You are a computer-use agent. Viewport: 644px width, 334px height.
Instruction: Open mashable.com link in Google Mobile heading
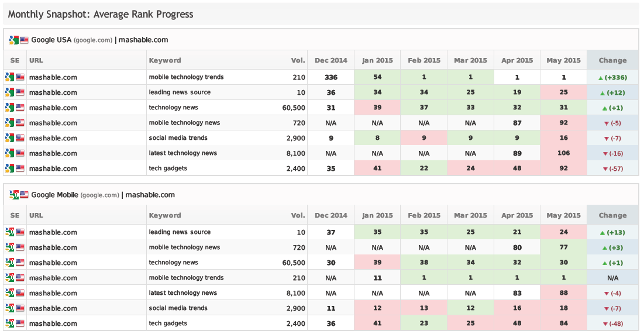click(x=150, y=195)
